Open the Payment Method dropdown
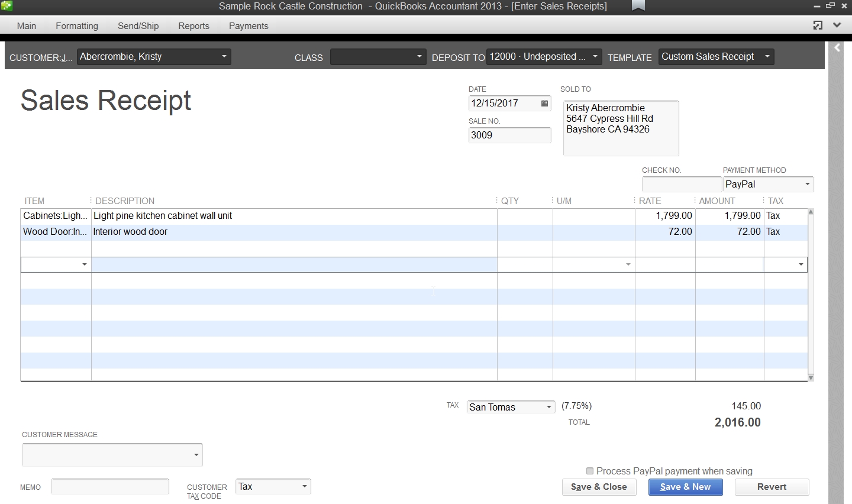Viewport: 852px width, 504px height. coord(807,185)
